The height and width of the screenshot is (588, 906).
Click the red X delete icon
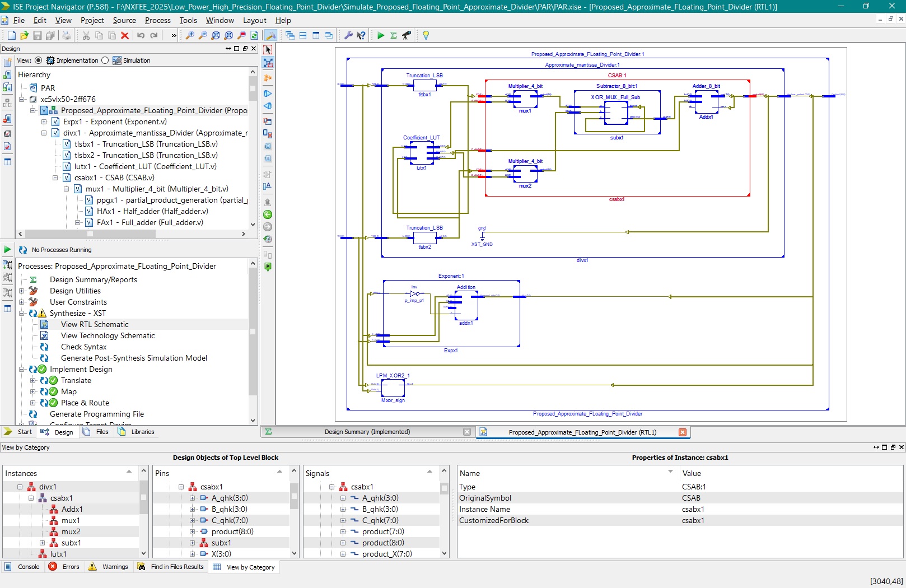tap(125, 35)
